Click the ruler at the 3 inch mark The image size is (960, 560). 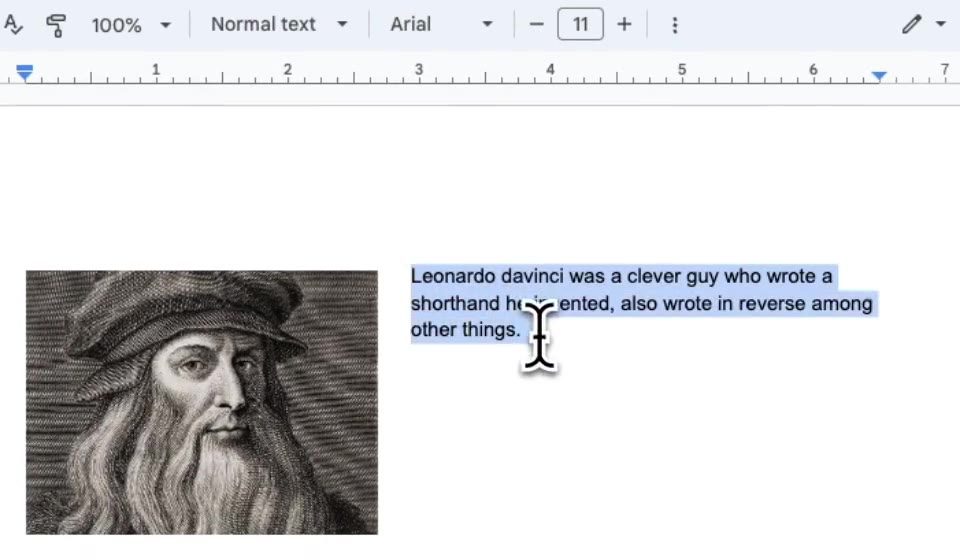pyautogui.click(x=419, y=70)
